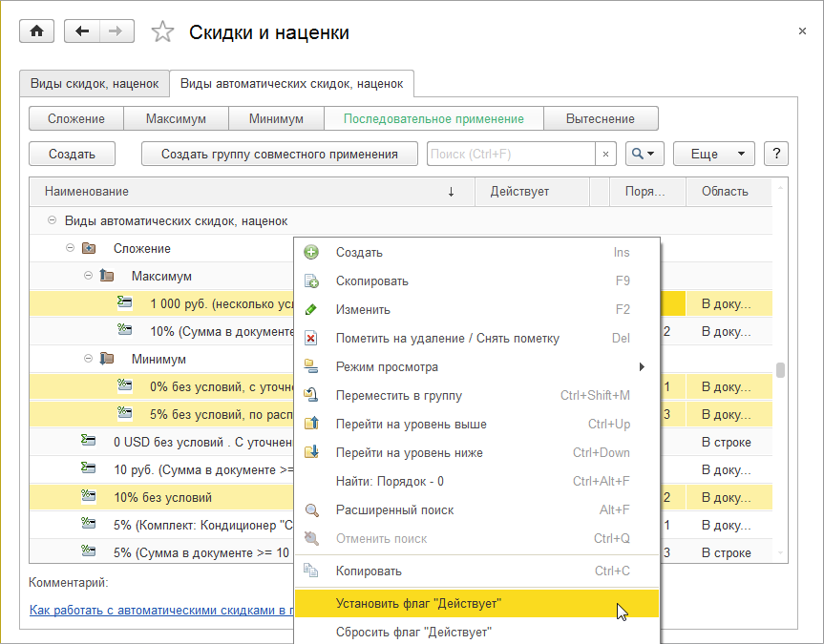824x644 pixels.
Task: Open the help link about automatic discounts
Action: coord(159,610)
